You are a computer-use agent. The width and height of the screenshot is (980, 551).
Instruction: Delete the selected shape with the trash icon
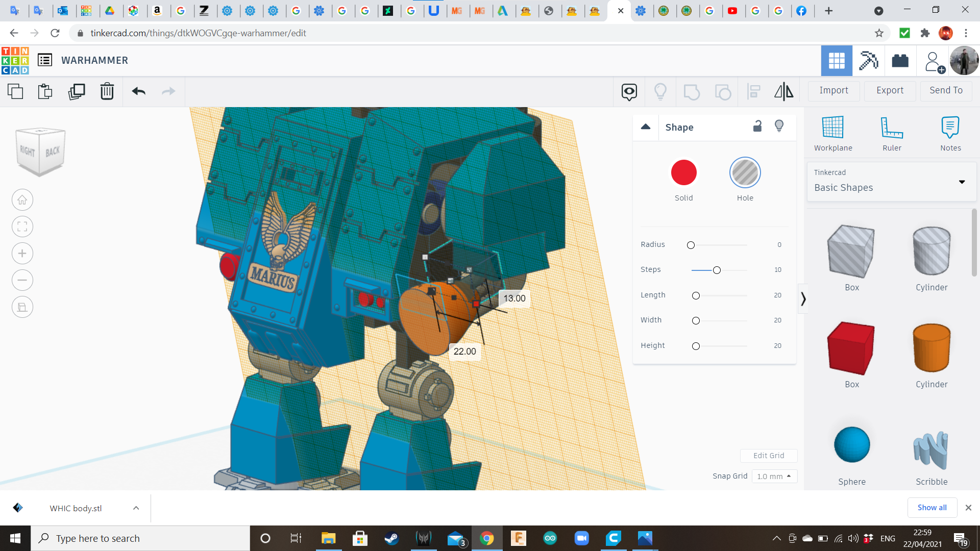pos(107,91)
